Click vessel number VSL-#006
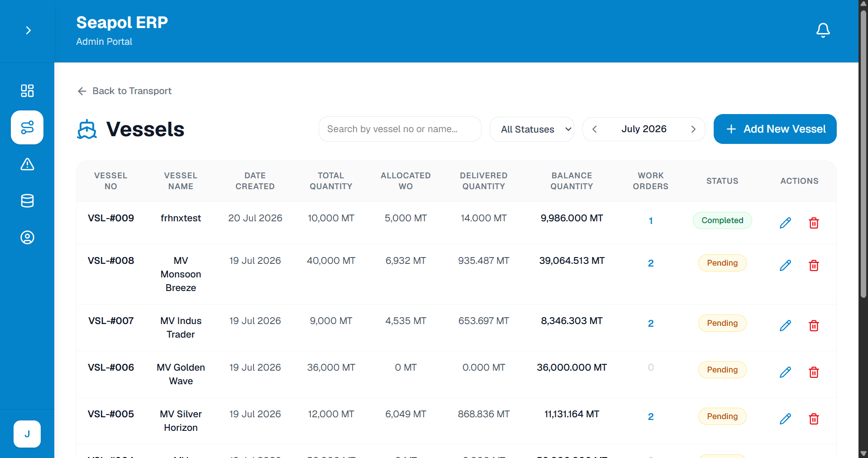Screen dimensions: 868x458 point(111,367)
